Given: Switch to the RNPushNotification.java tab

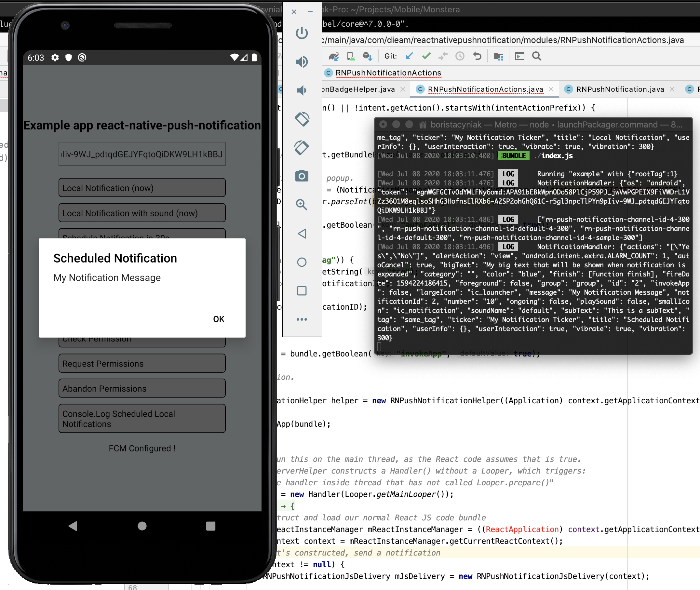Looking at the screenshot, I should click(x=619, y=89).
